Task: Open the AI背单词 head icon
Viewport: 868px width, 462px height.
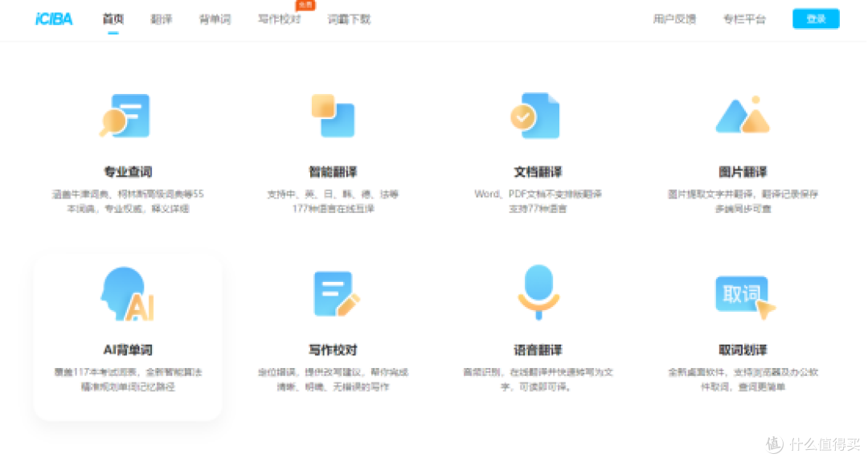Action: 127,294
